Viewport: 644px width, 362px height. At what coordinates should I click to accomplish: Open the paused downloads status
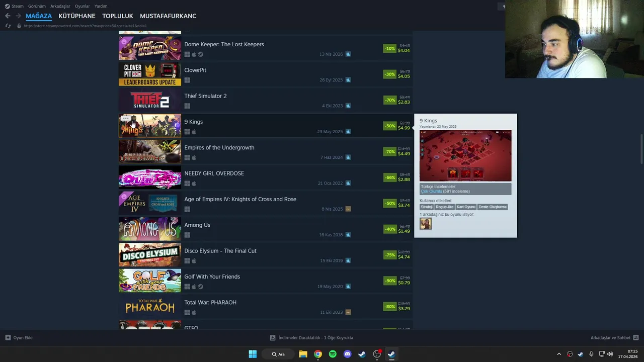pos(311,338)
